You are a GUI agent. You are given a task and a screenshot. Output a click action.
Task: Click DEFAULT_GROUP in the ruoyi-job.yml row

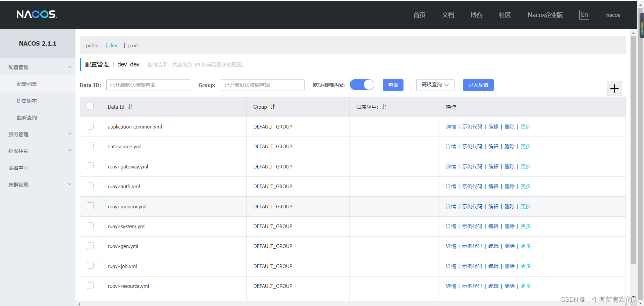click(273, 266)
